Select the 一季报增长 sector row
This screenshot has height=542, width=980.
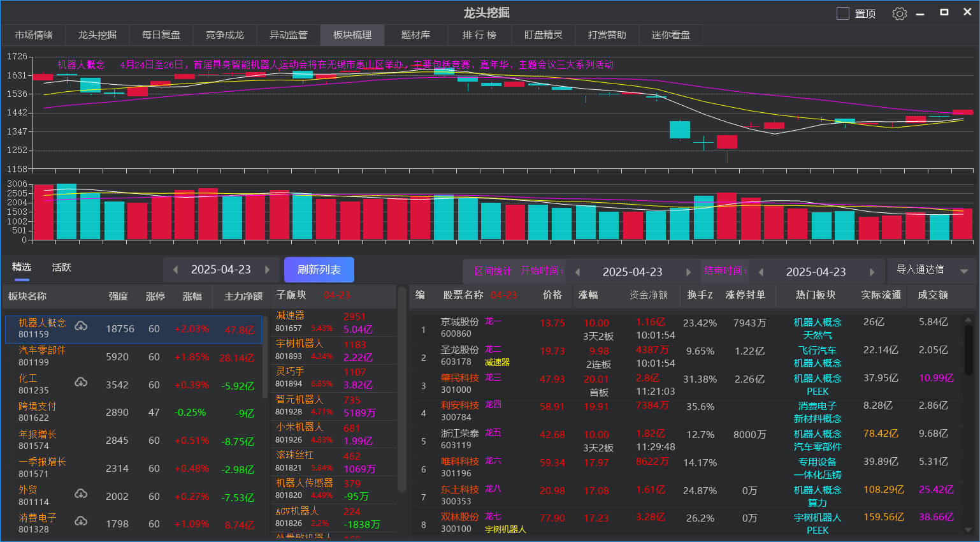[134, 468]
